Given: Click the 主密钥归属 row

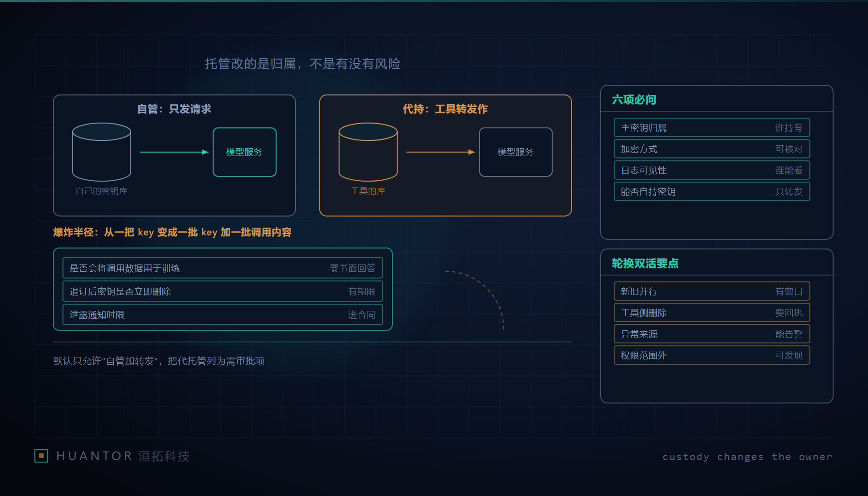Looking at the screenshot, I should coord(712,128).
